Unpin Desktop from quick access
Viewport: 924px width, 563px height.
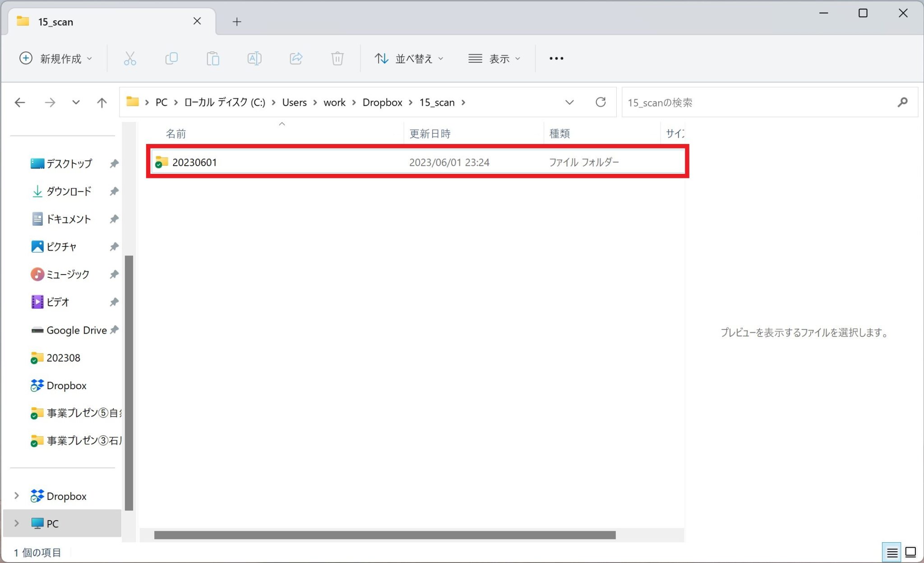pyautogui.click(x=114, y=163)
